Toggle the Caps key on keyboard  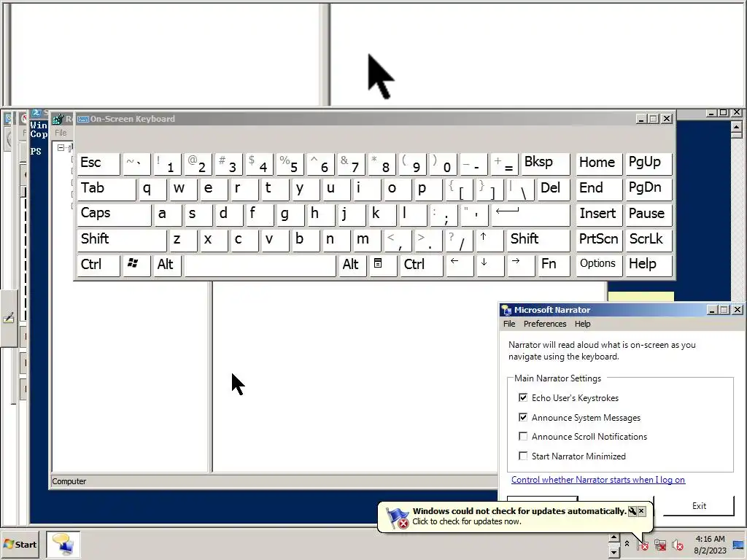[x=114, y=214]
